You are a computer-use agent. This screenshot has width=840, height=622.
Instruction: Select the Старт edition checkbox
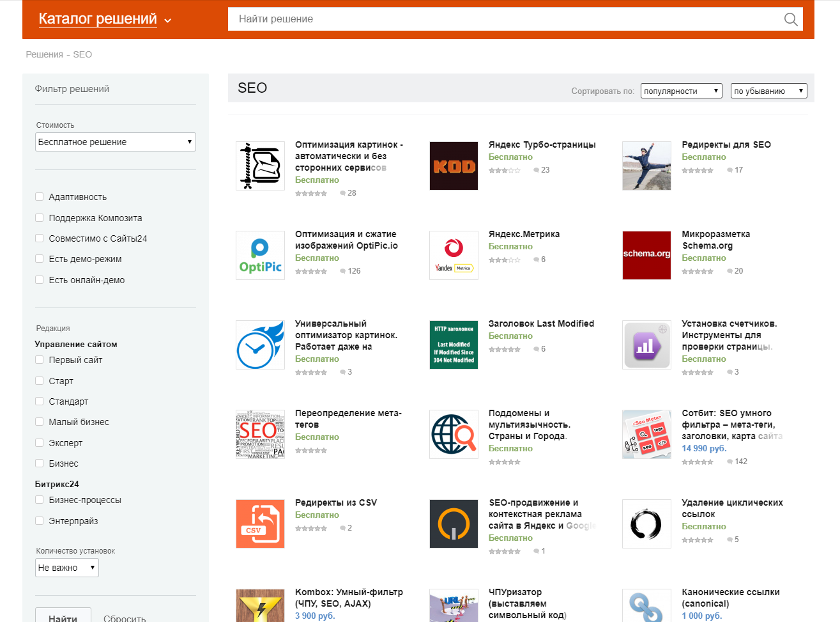tap(40, 381)
